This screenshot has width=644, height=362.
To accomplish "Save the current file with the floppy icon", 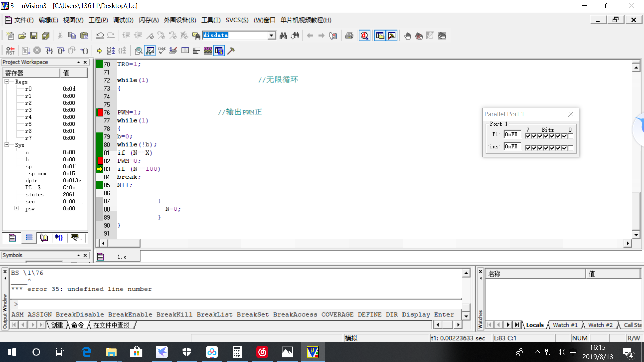I will click(34, 35).
